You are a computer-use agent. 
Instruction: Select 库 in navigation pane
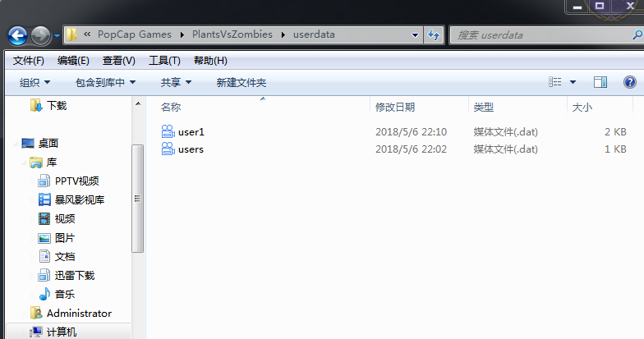[x=51, y=163]
